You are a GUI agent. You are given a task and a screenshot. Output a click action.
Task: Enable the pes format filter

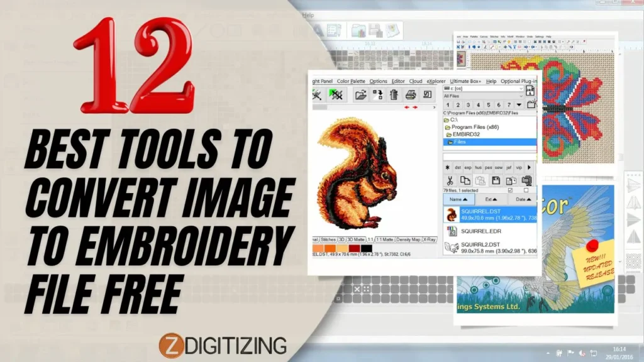point(487,167)
